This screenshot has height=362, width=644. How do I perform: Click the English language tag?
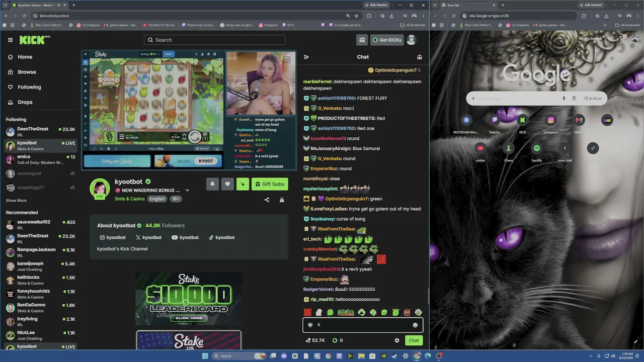tap(157, 199)
